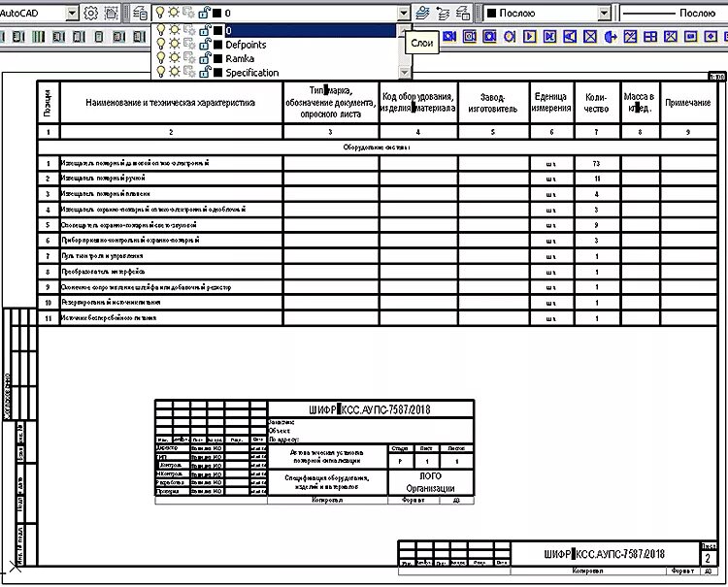Click the Layer Previous icon
Screen dimensions: 728x587
(443, 13)
